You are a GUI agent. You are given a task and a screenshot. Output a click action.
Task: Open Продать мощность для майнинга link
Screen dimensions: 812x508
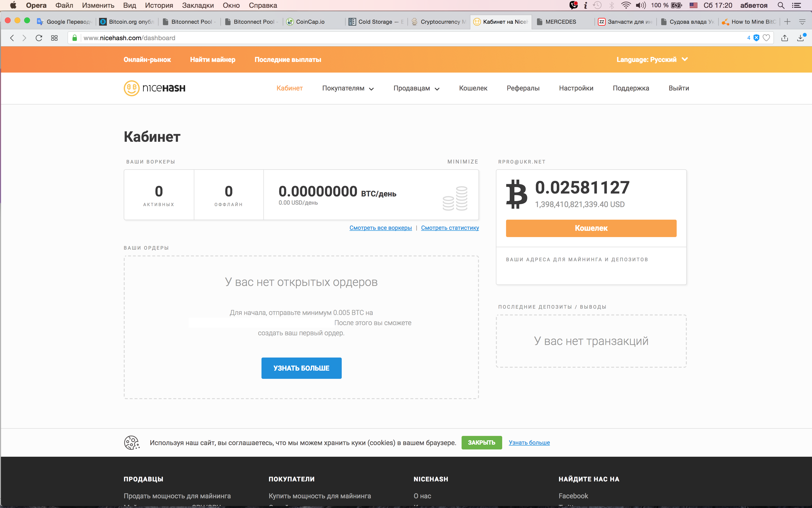[x=177, y=496]
